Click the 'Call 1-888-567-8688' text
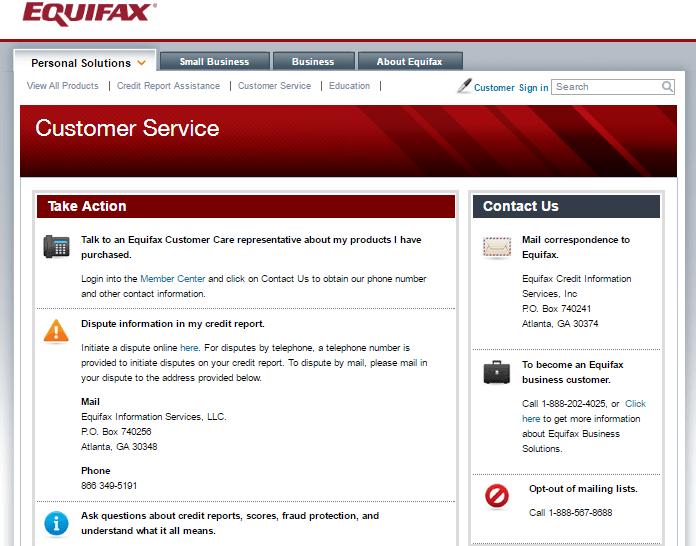The image size is (696, 546). [570, 513]
